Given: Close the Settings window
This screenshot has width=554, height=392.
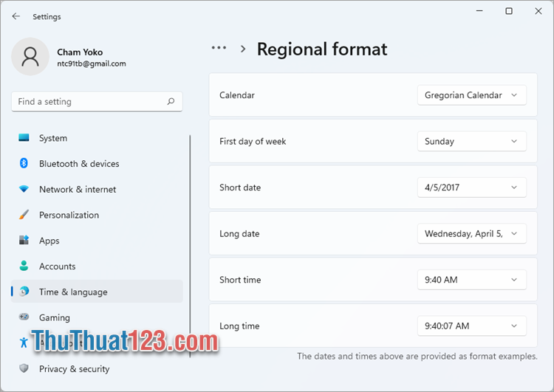Looking at the screenshot, I should tap(538, 11).
